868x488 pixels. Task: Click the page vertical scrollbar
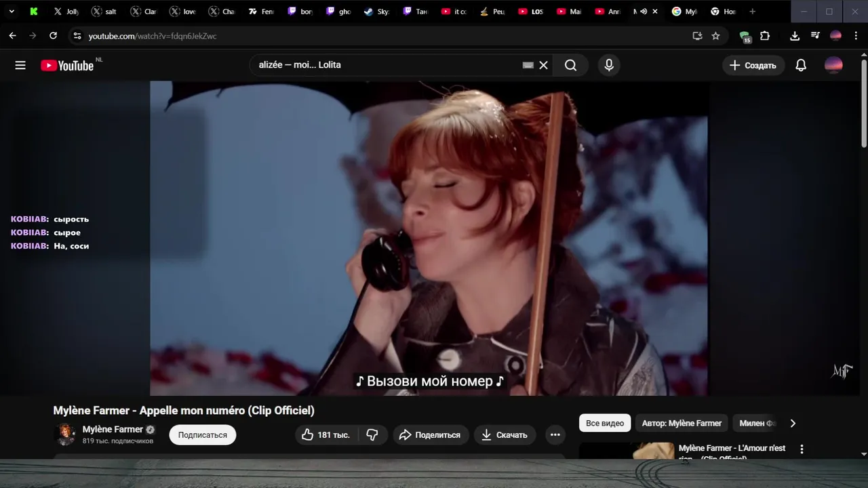(x=864, y=102)
